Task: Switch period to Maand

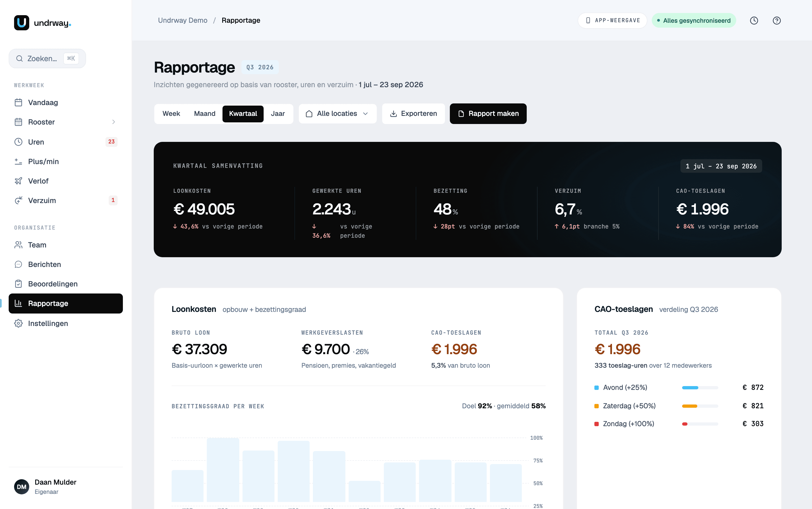Action: click(205, 114)
